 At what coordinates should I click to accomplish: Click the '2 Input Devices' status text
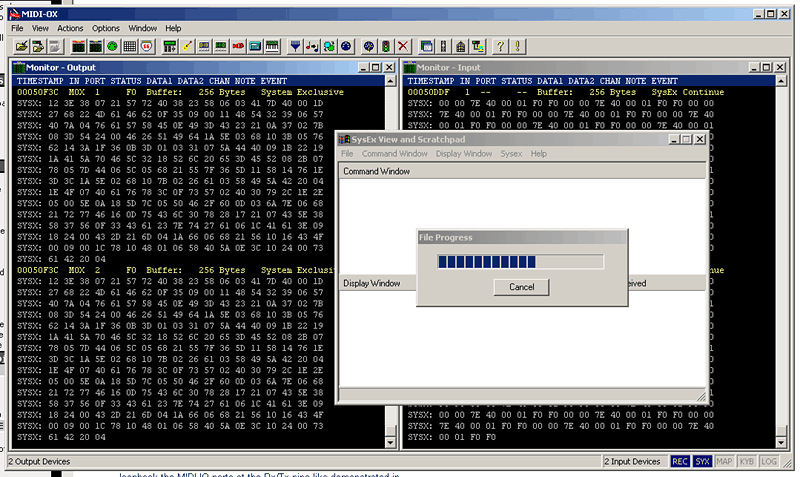(632, 461)
